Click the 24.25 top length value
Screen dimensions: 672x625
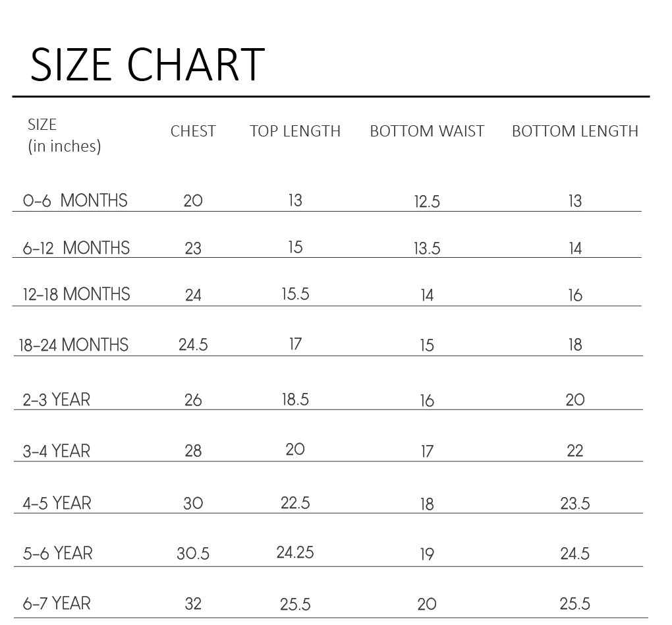[x=295, y=552]
